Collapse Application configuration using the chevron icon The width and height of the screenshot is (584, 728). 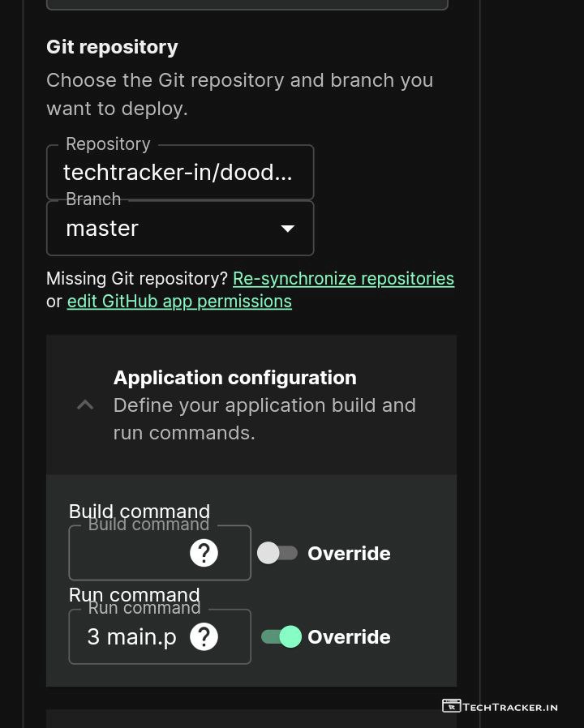tap(85, 405)
